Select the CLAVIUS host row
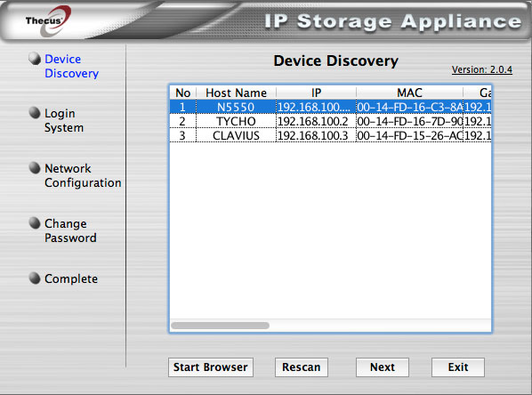 pyautogui.click(x=330, y=135)
